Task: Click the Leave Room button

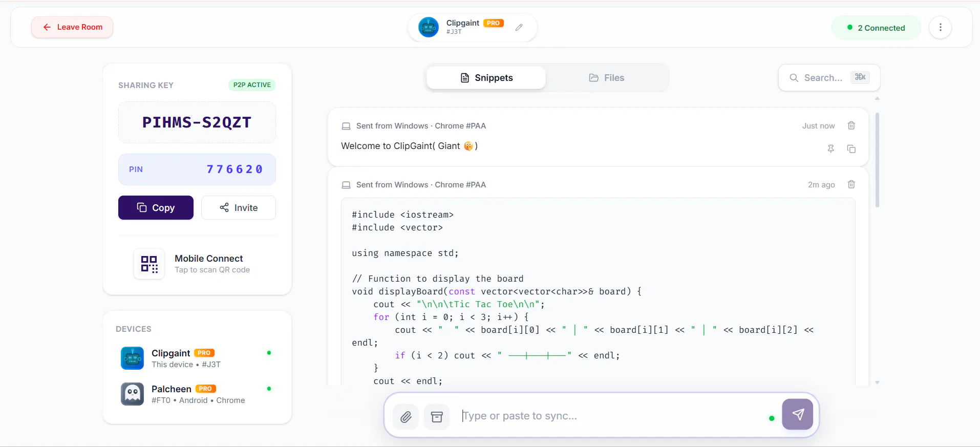Action: click(x=72, y=27)
